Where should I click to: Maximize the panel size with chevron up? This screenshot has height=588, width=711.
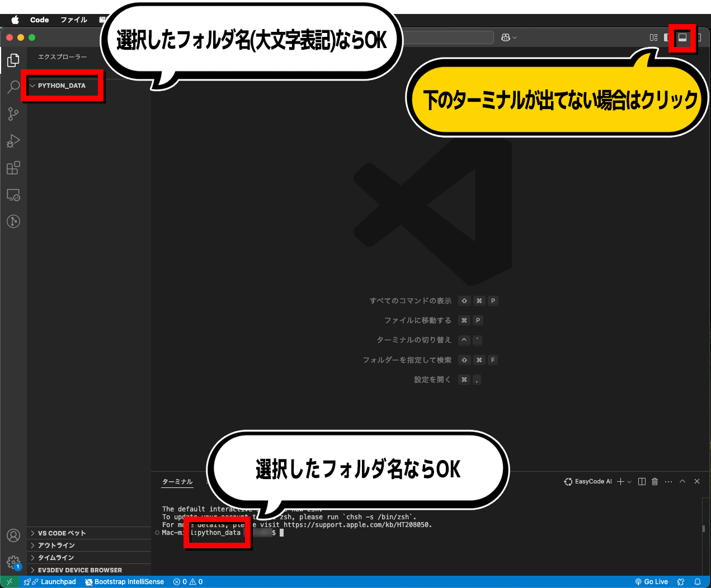[x=682, y=481]
